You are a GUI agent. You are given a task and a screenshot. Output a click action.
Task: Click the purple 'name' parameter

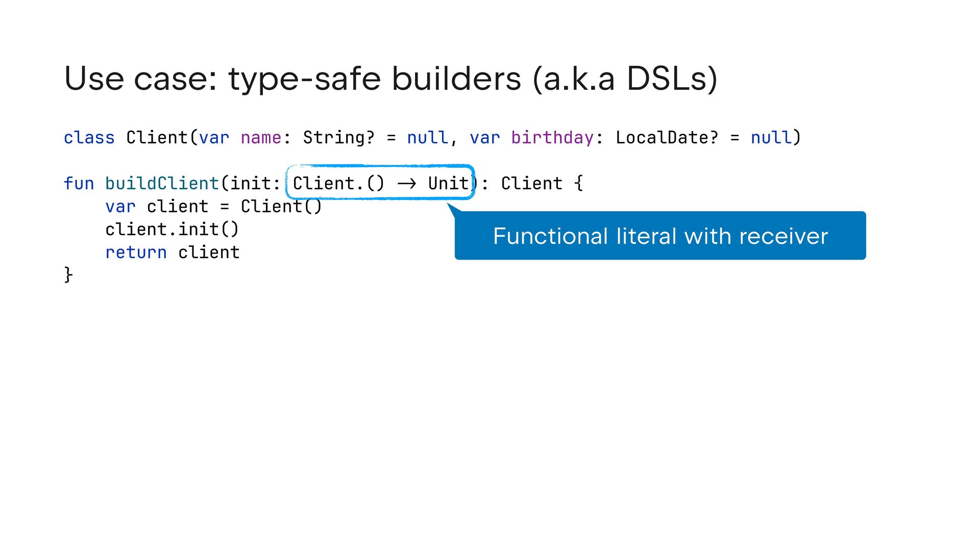pyautogui.click(x=261, y=138)
